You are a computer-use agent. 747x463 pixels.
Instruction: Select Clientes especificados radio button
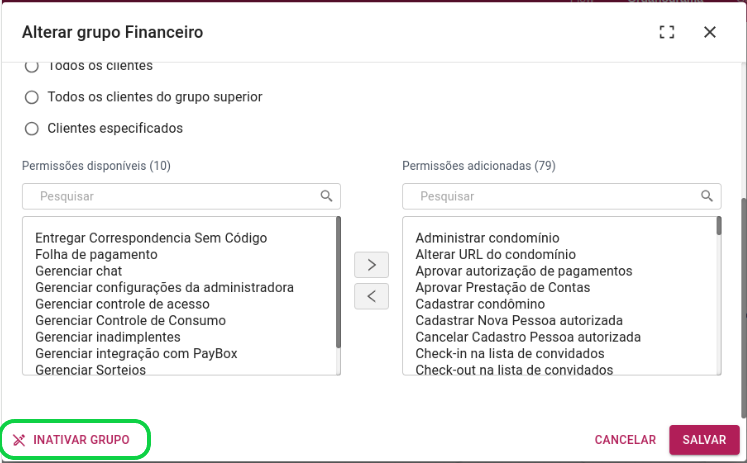pyautogui.click(x=32, y=129)
